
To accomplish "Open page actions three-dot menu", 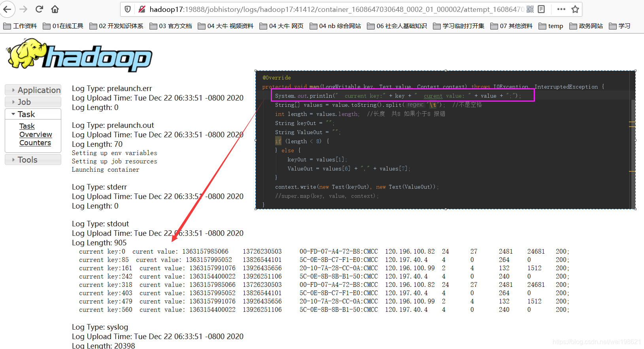I will point(561,9).
